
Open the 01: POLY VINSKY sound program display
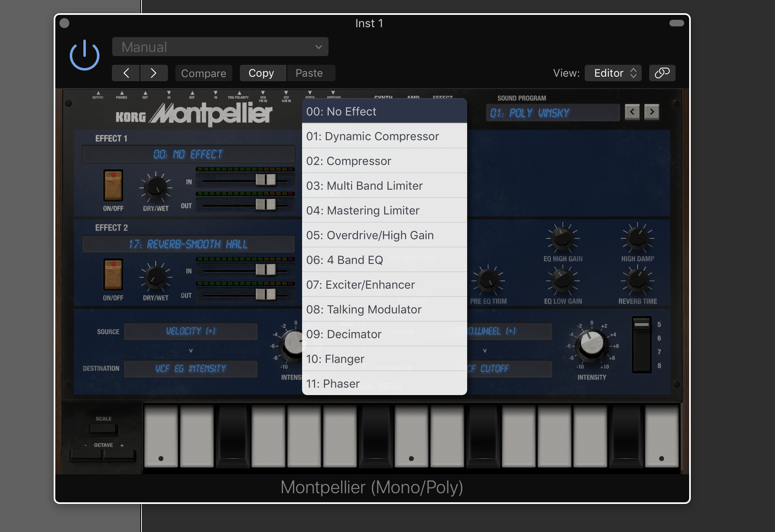[x=553, y=113]
